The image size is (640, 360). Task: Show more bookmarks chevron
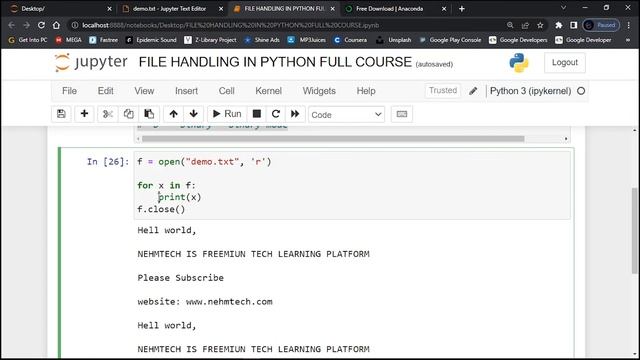[x=628, y=40]
